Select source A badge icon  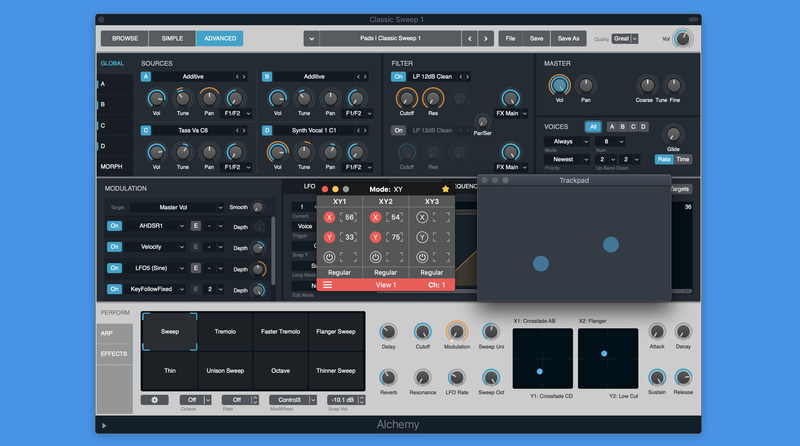click(146, 77)
